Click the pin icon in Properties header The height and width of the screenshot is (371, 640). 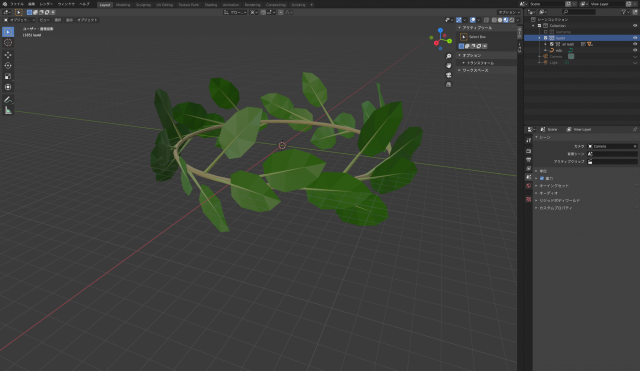pos(635,129)
